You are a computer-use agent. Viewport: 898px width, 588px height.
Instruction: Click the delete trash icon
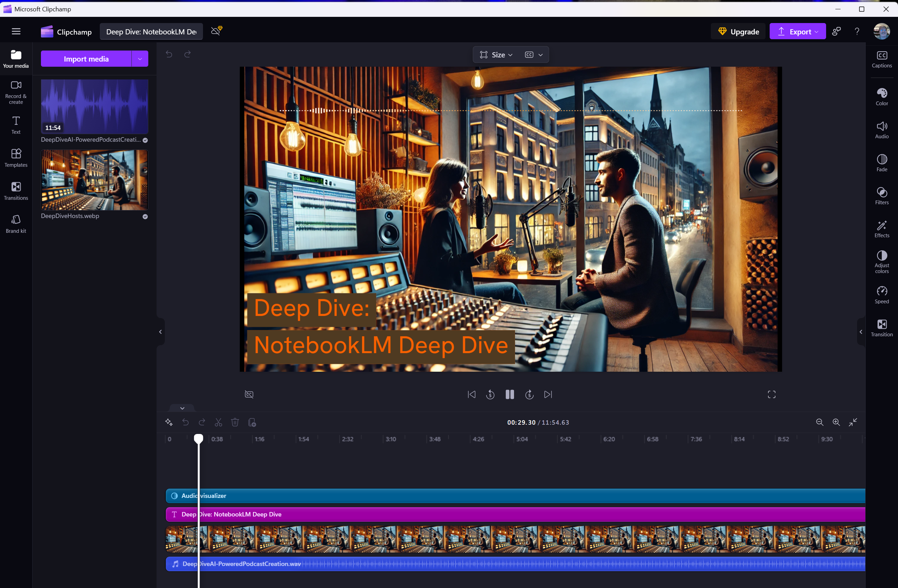pos(235,422)
